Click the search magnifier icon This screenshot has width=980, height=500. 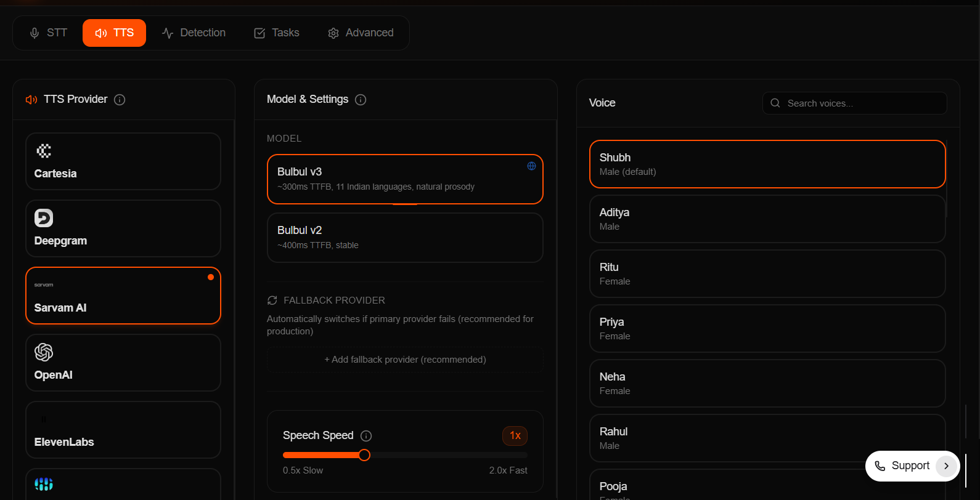click(x=775, y=103)
